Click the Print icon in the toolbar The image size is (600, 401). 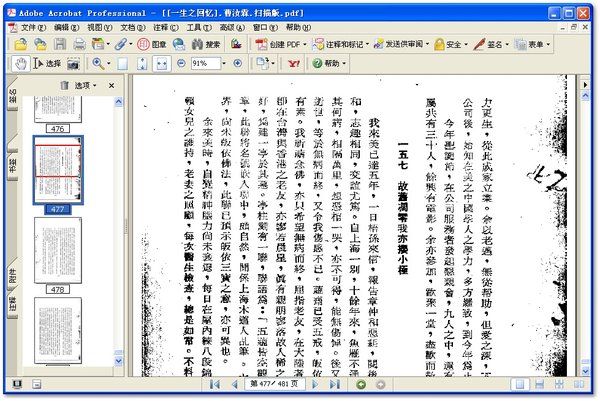79,44
